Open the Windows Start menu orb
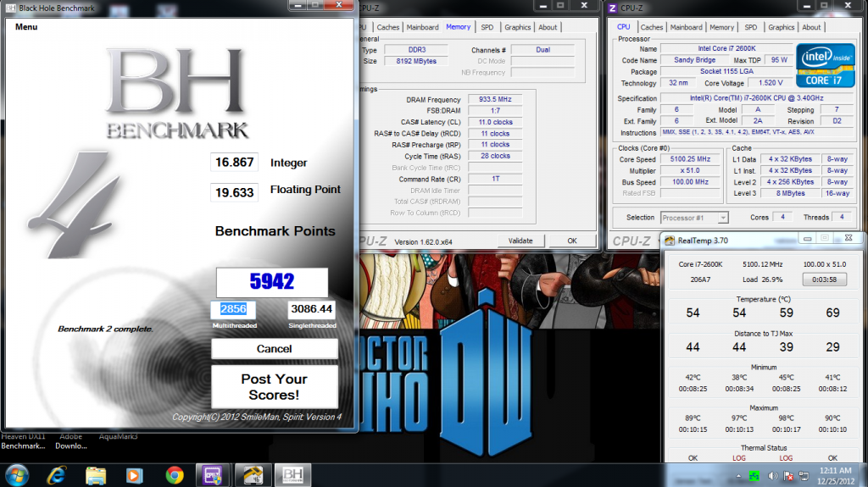The height and width of the screenshot is (487, 868). (17, 475)
